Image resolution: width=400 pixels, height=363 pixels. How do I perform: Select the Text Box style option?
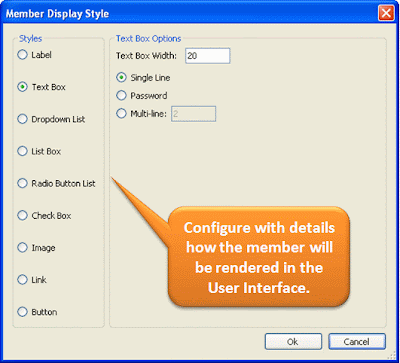[22, 87]
